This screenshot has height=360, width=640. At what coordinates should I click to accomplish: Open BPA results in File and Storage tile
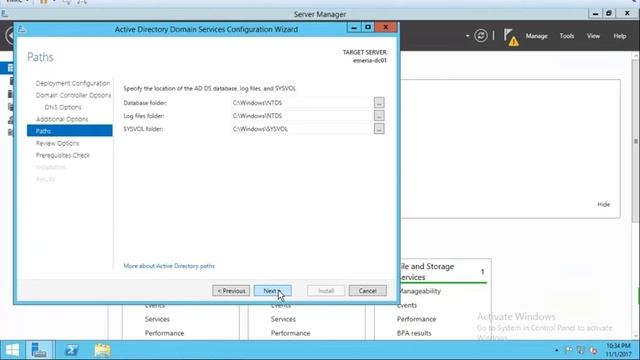point(414,333)
